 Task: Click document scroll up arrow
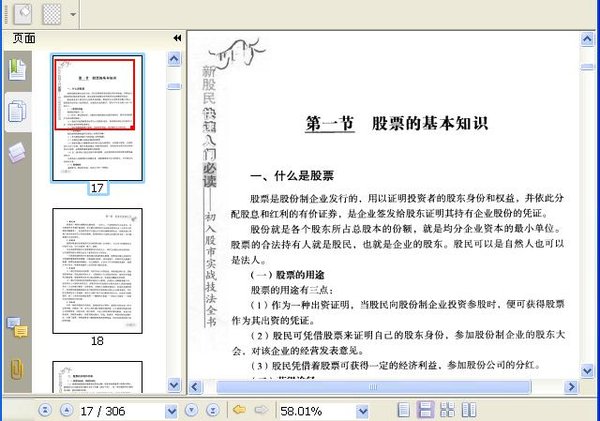[x=587, y=39]
